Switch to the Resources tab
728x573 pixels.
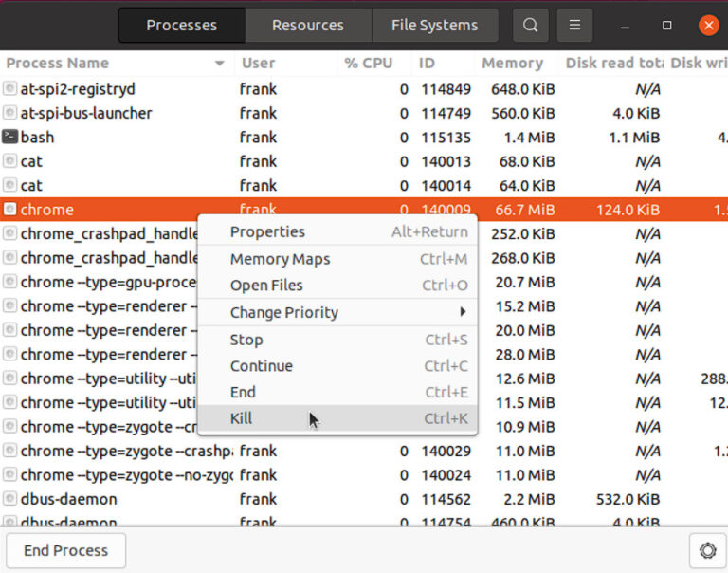307,26
